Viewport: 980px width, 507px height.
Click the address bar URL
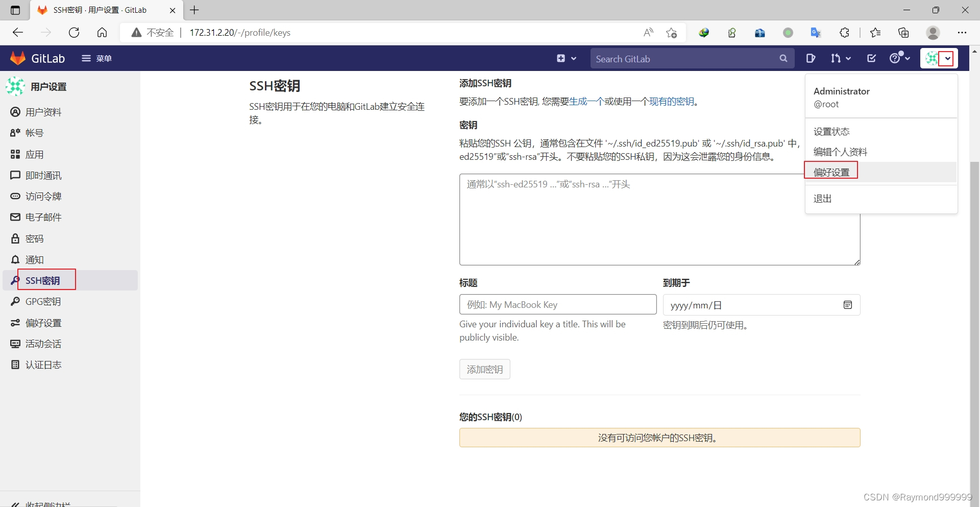coord(240,33)
